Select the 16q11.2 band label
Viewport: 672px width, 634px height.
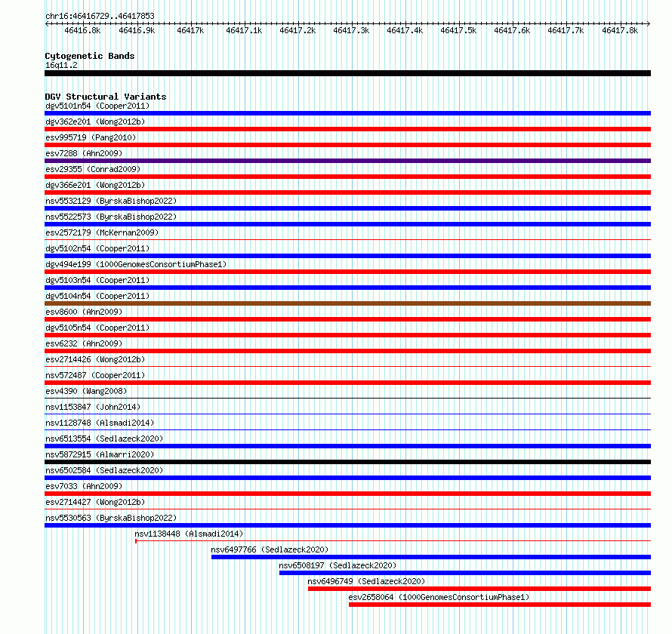pos(61,65)
